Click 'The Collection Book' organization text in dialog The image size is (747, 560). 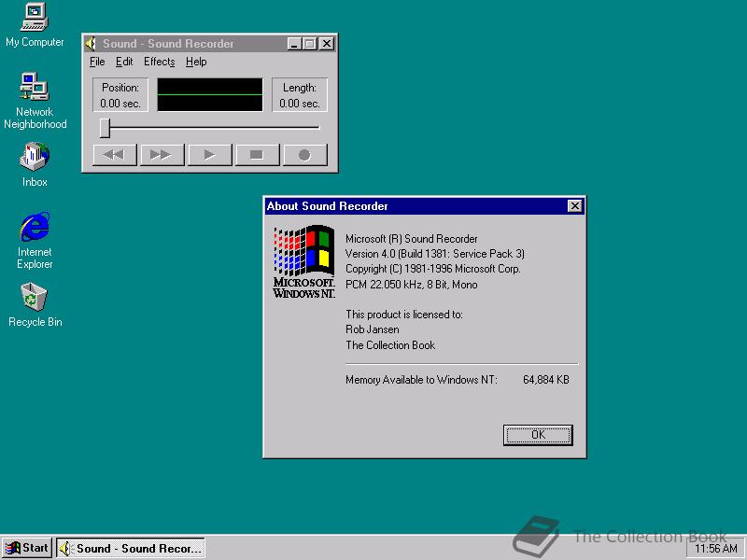pos(390,345)
